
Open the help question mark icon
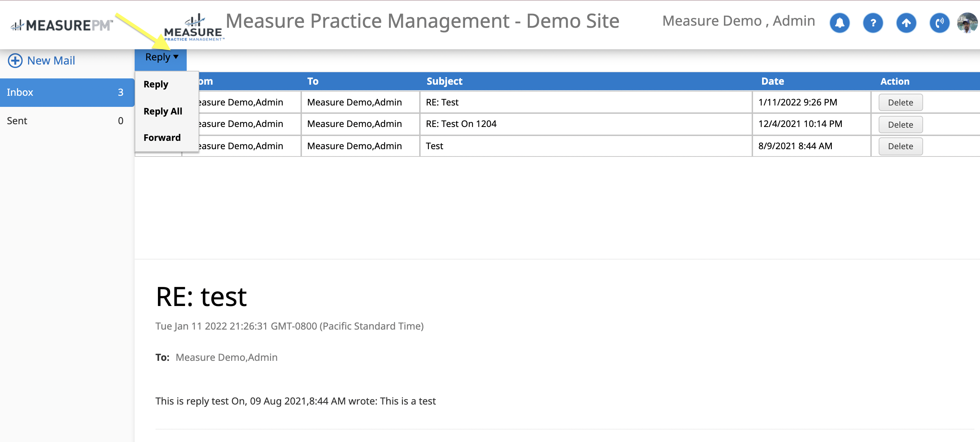coord(873,23)
